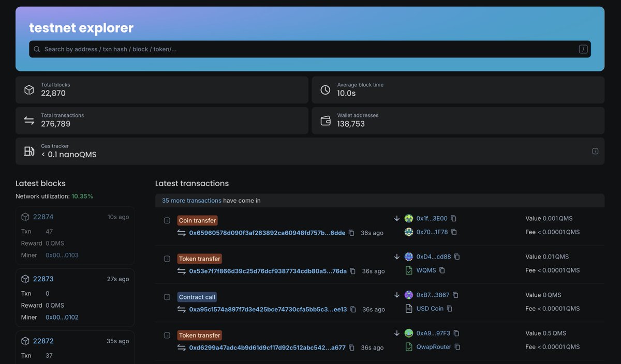Copy the WQMS contract address
The height and width of the screenshot is (364, 621).
coord(442,270)
